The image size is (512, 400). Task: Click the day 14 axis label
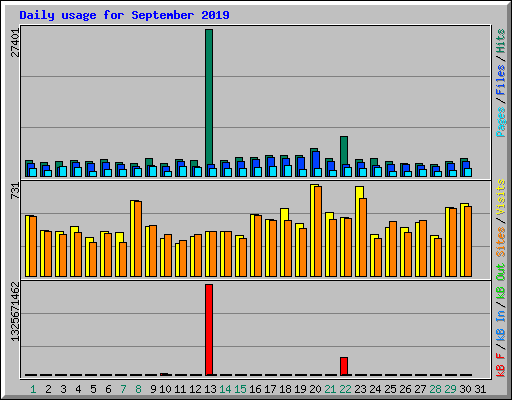(x=225, y=389)
